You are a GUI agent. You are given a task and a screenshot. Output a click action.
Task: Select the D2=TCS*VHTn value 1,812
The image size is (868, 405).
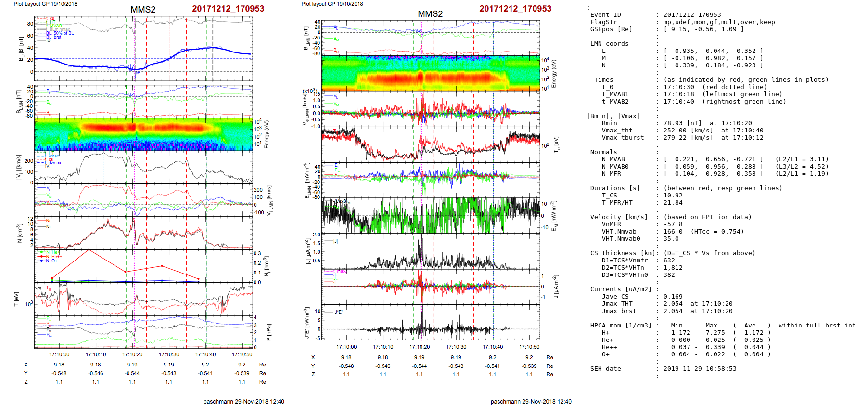tap(673, 268)
